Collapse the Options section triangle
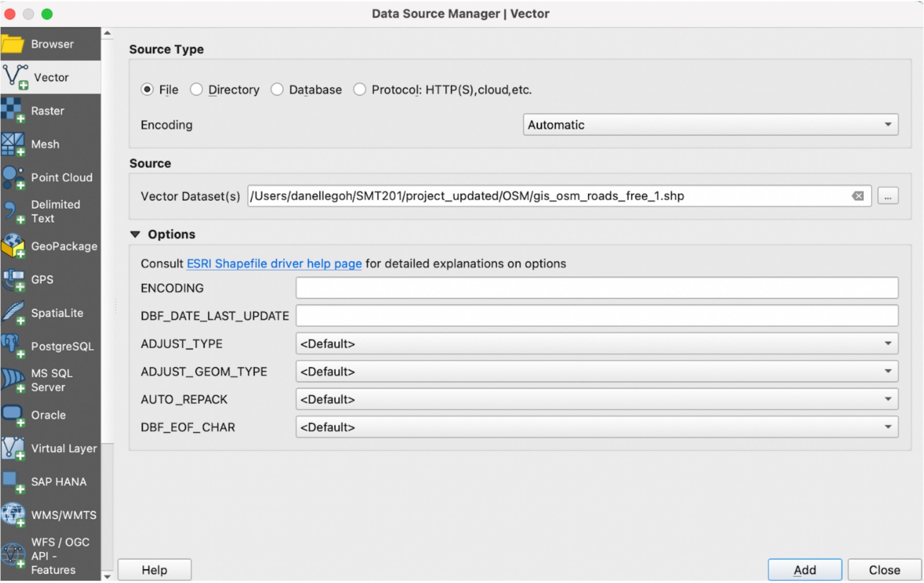Screen dimensions: 924x583 tap(135, 234)
